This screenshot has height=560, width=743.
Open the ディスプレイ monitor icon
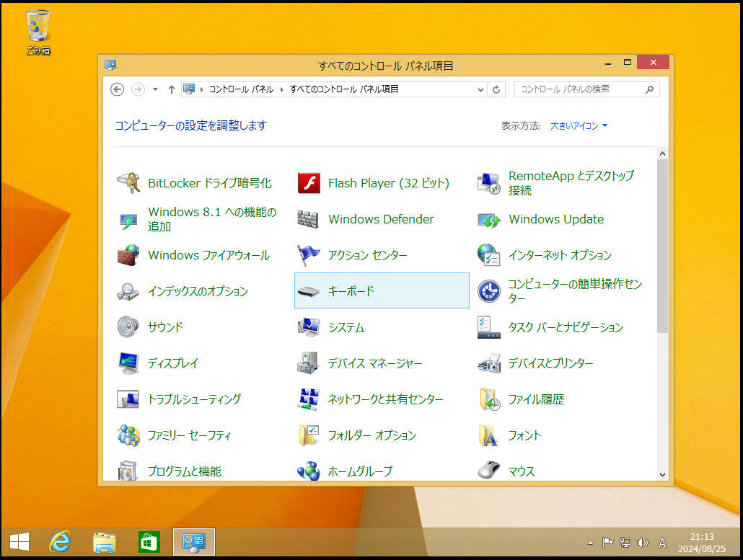coord(128,363)
